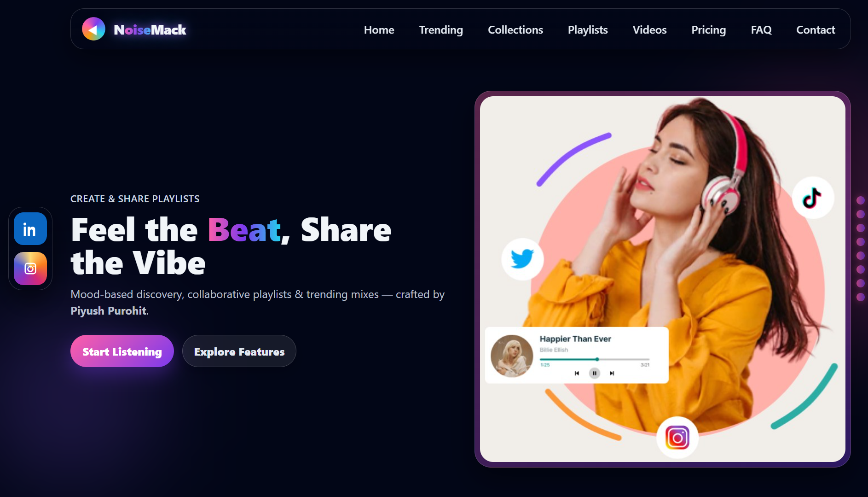This screenshot has width=868, height=497.
Task: Select the top section dot on right edge
Action: click(860, 200)
